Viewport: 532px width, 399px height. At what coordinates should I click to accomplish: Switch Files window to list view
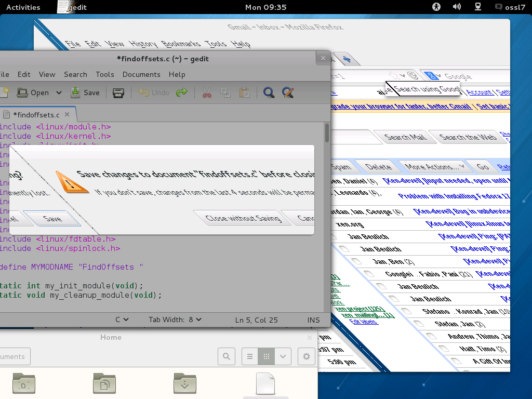250,356
